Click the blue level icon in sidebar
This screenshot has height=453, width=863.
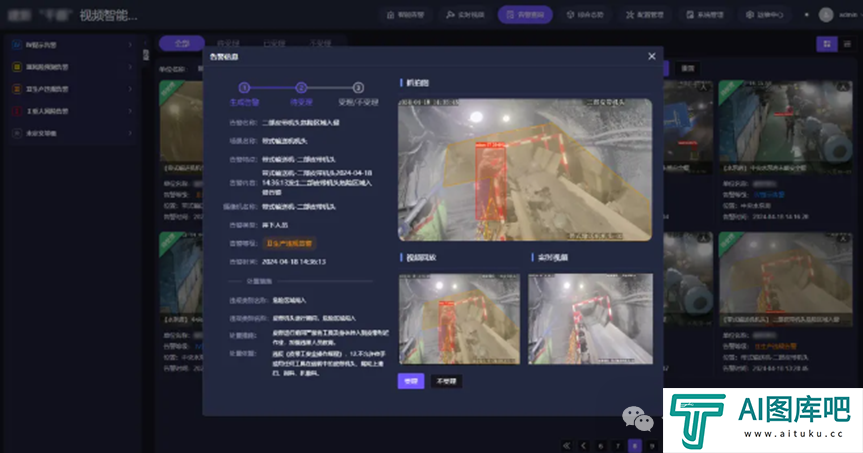(x=17, y=45)
